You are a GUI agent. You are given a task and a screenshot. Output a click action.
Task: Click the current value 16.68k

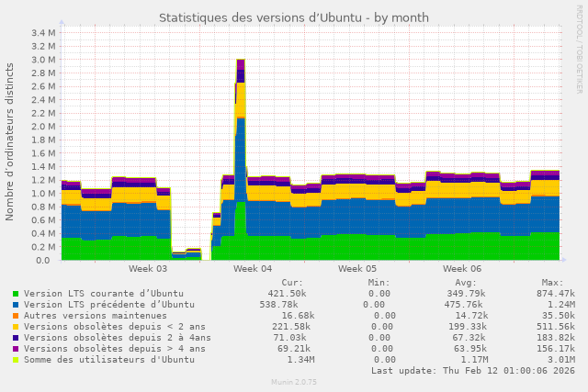(x=298, y=316)
